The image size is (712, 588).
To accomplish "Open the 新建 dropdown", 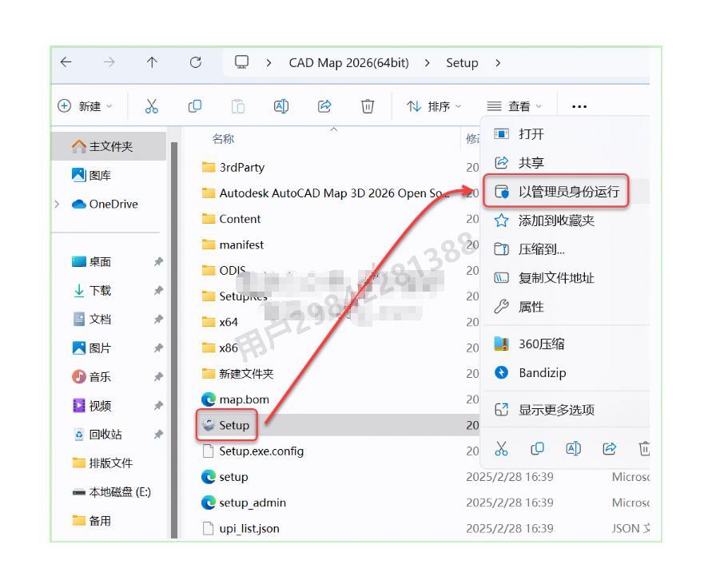I will point(86,106).
